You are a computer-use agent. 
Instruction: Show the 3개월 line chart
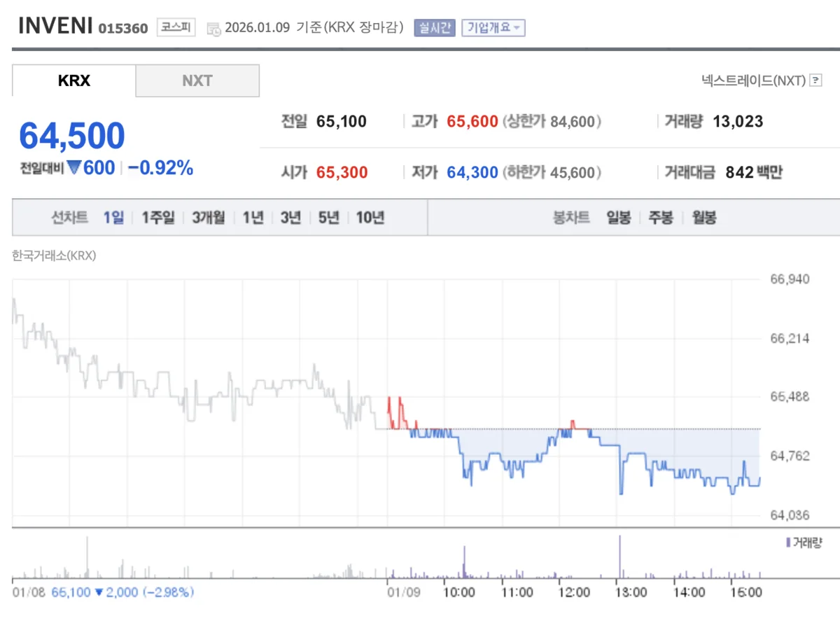[x=209, y=218]
